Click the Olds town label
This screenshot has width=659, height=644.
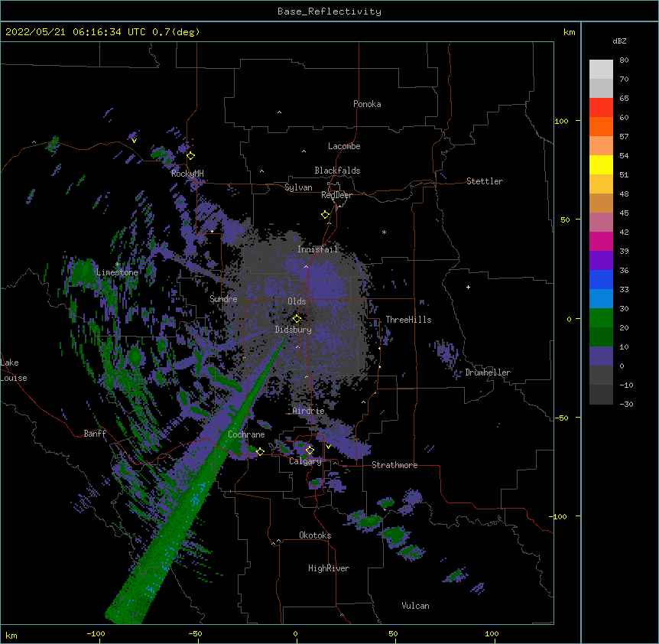click(297, 301)
